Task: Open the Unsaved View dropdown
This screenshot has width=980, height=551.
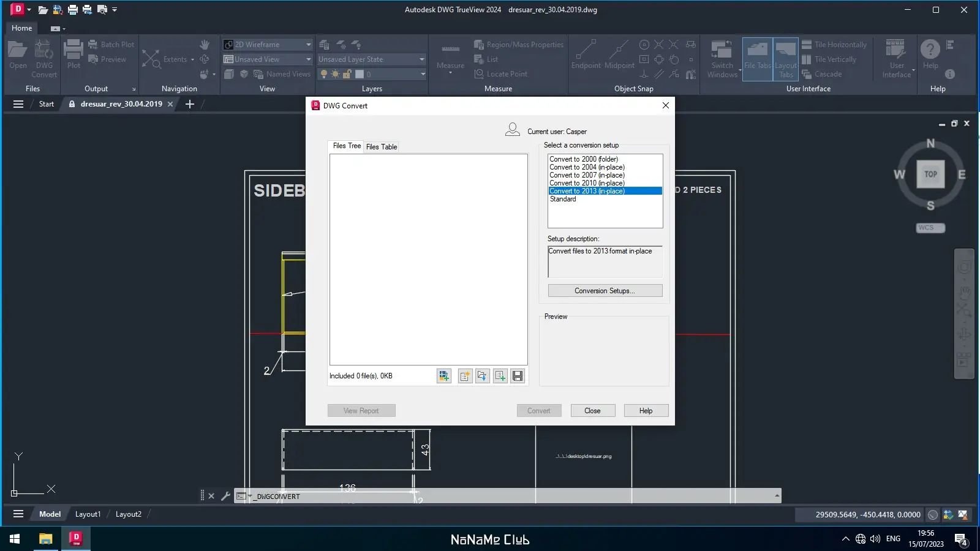Action: coord(308,59)
